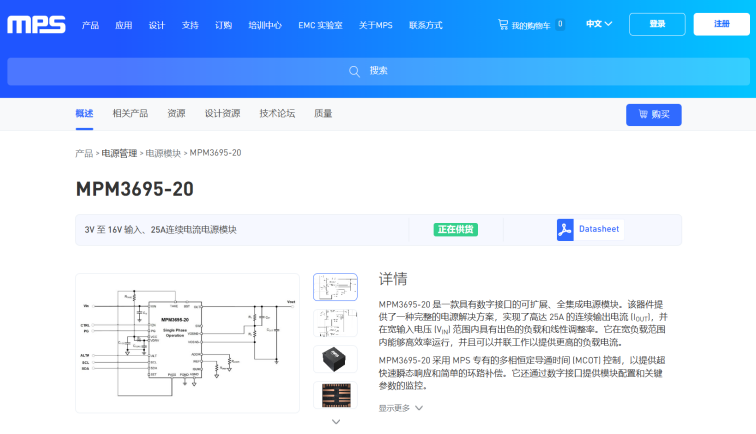This screenshot has width=756, height=434.
Task: Click the 3V 至 16V 输入 description text
Action: pos(161,230)
